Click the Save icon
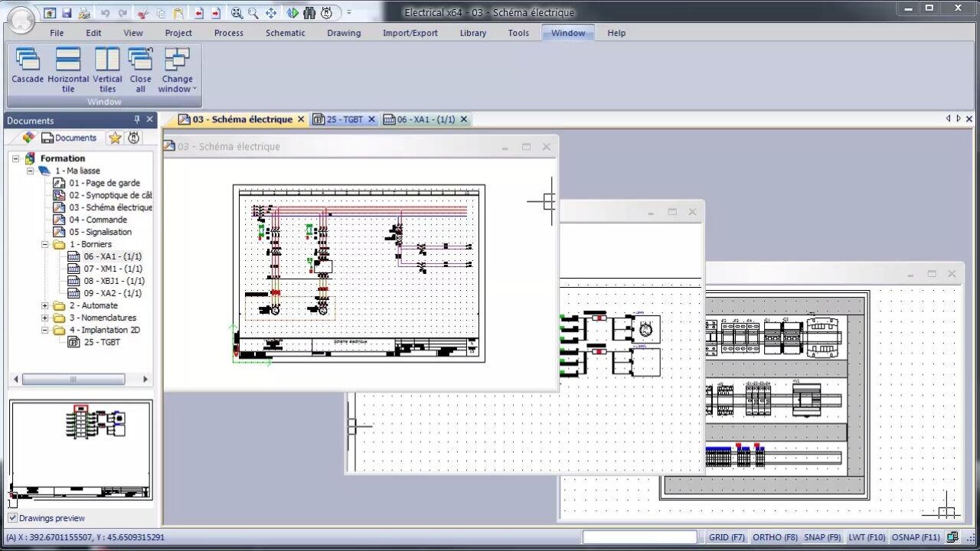Screen dimensions: 980x551 pyautogui.click(x=68, y=13)
